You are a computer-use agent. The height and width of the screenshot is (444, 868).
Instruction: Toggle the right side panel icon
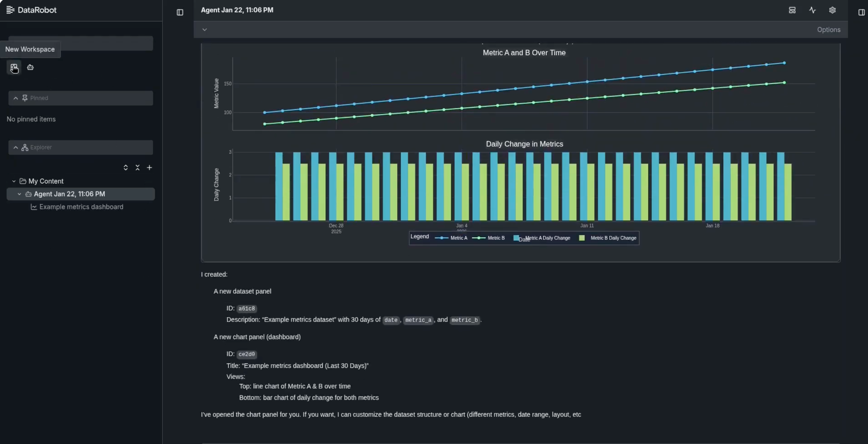(861, 12)
